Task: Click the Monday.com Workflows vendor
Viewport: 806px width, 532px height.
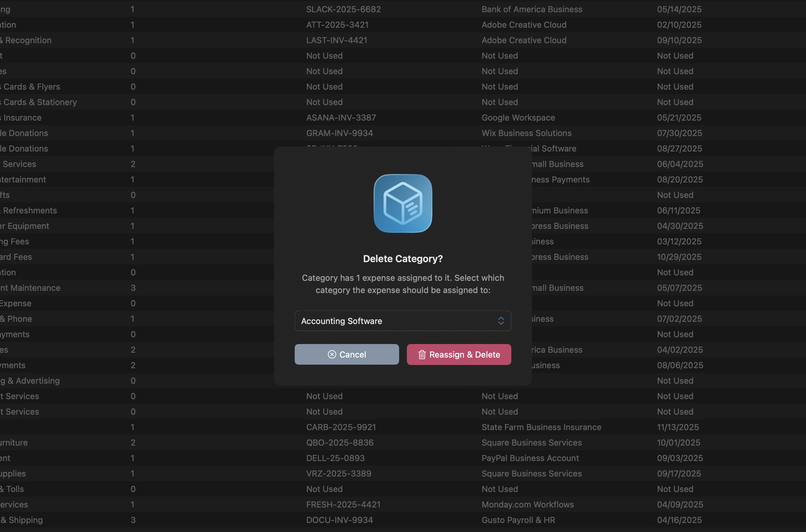Action: click(x=527, y=504)
